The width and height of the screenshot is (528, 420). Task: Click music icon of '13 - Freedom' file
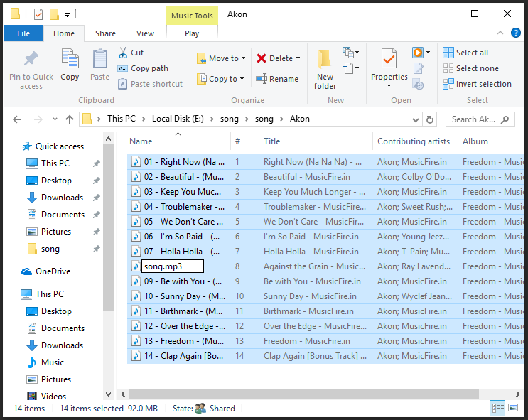(x=136, y=341)
